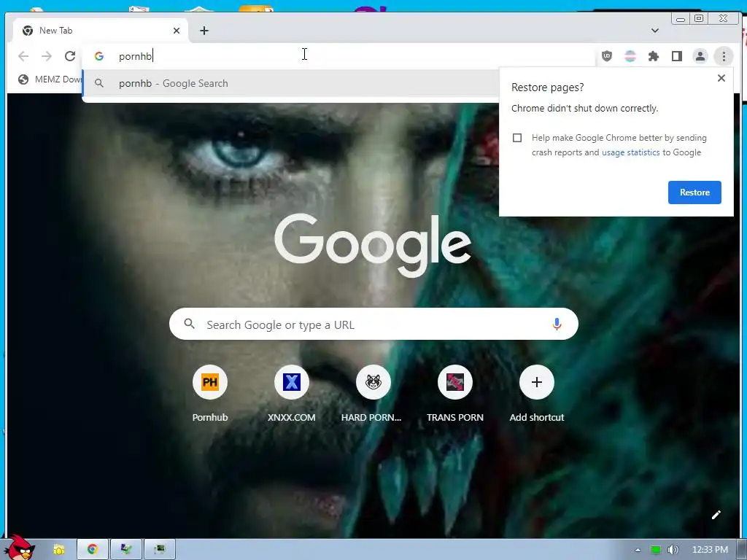The height and width of the screenshot is (560, 747).
Task: Close the New Tab tab
Action: click(x=177, y=31)
